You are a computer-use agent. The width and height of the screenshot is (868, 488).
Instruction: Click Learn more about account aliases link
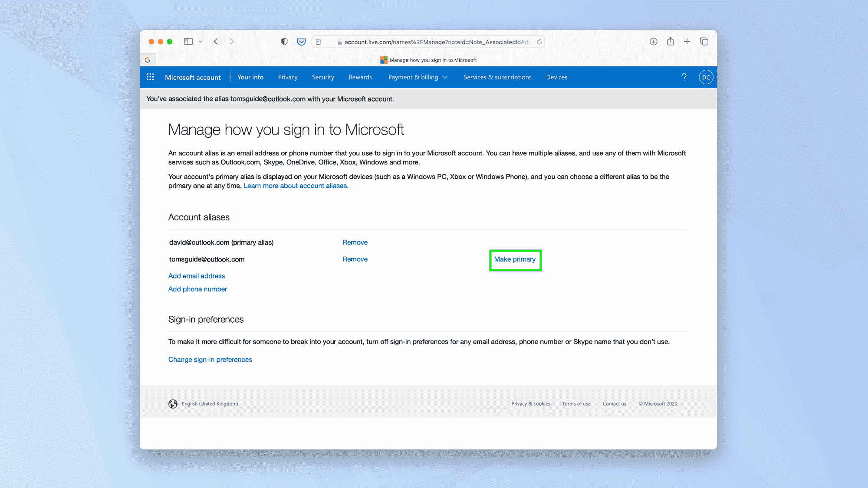296,185
